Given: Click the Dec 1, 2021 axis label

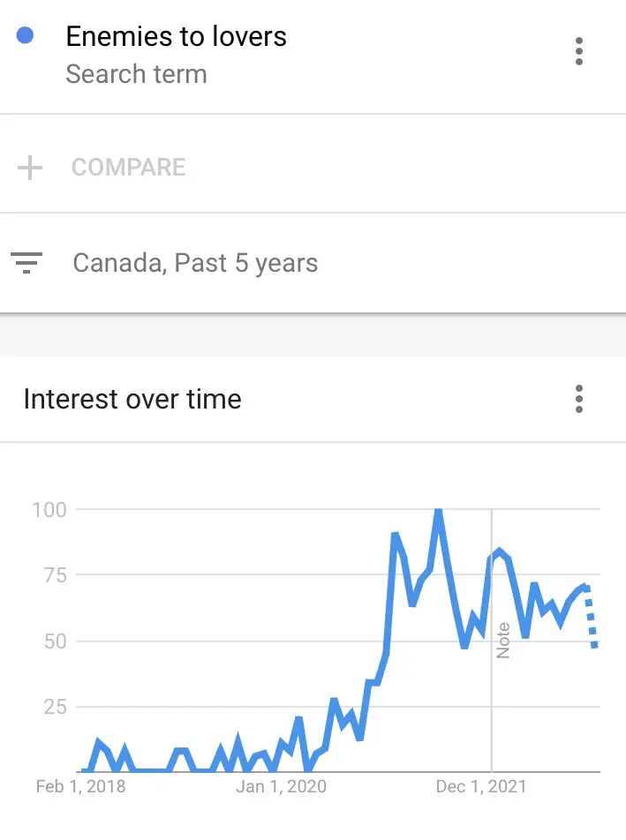Looking at the screenshot, I should [481, 786].
